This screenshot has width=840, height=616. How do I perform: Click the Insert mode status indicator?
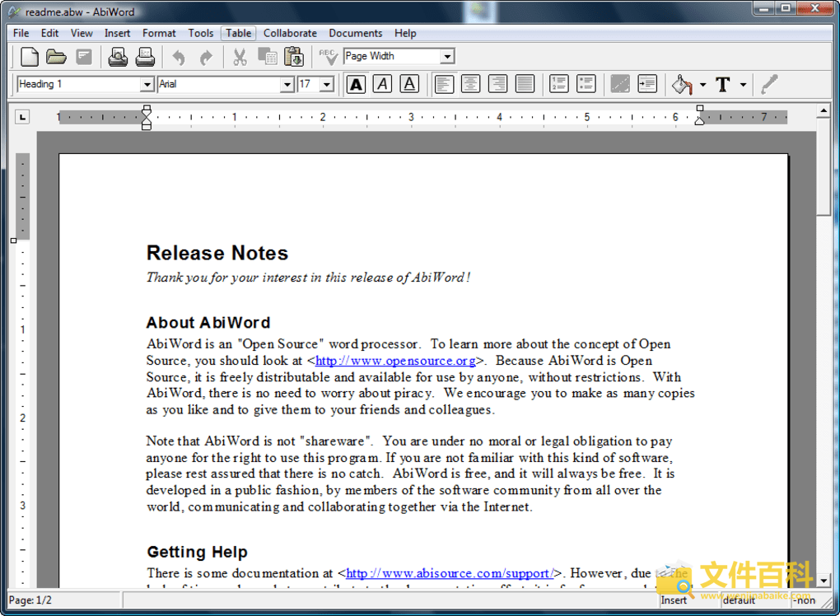(x=674, y=600)
